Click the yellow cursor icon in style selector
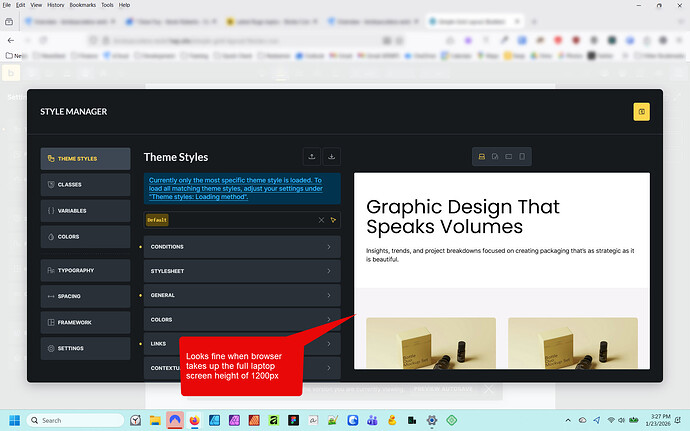This screenshot has width=690, height=431. pos(333,220)
